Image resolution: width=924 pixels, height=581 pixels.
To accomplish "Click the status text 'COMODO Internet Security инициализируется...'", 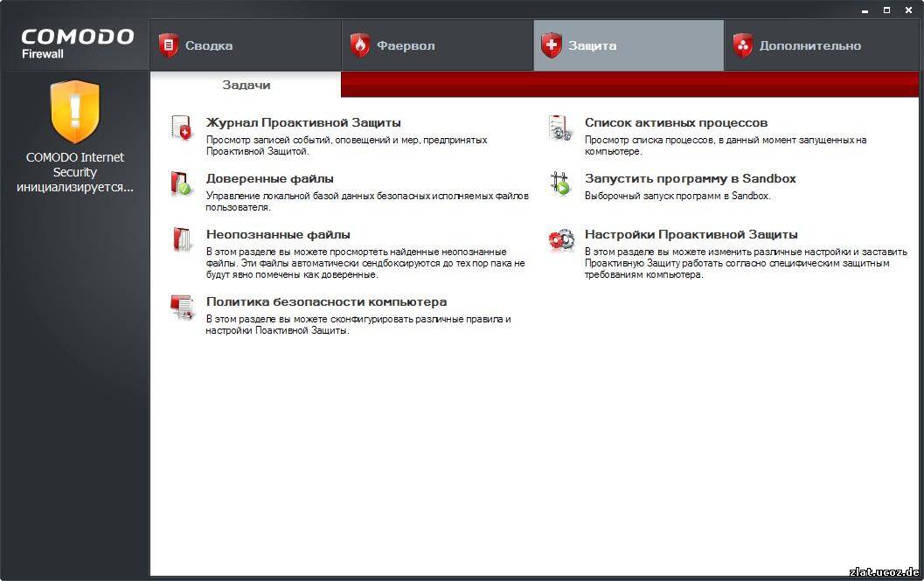I will [x=75, y=172].
